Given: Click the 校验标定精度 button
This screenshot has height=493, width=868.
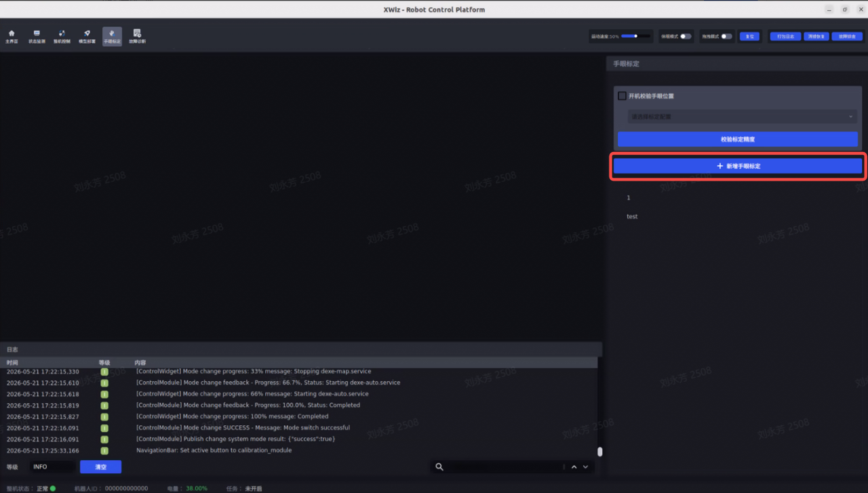Looking at the screenshot, I should pos(737,139).
